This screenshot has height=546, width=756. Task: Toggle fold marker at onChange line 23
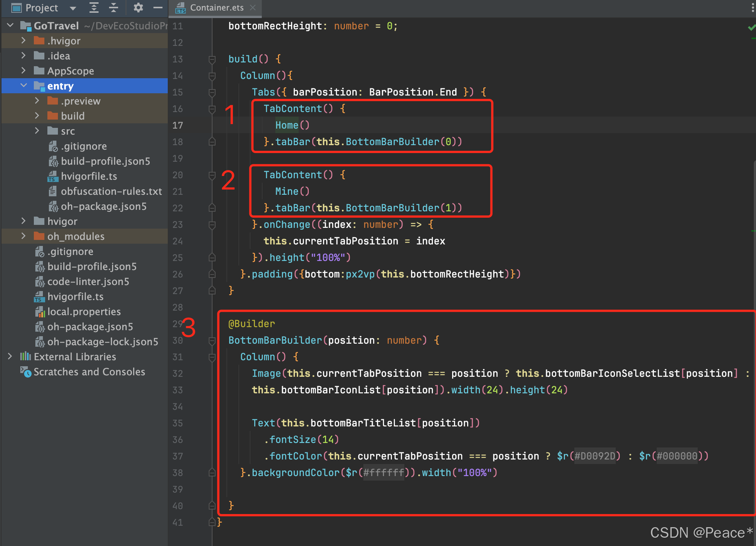tap(212, 225)
